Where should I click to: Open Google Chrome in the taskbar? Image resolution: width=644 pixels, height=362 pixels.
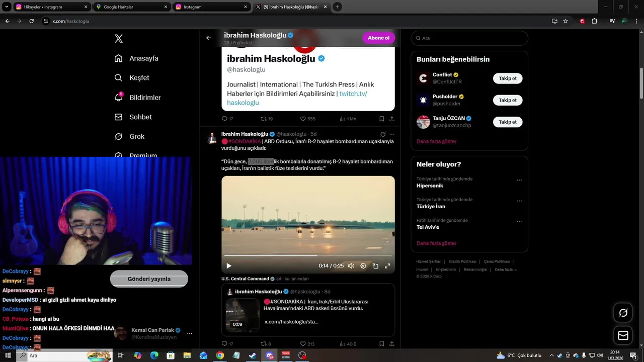pos(220,355)
